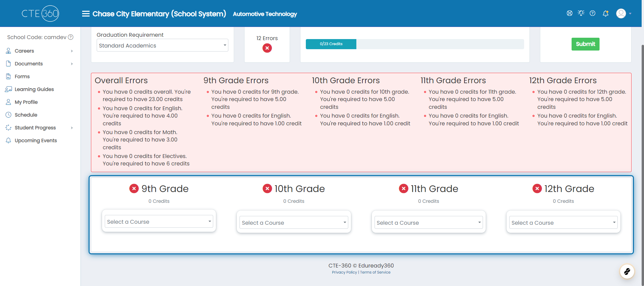Click the School Code help icon

71,37
